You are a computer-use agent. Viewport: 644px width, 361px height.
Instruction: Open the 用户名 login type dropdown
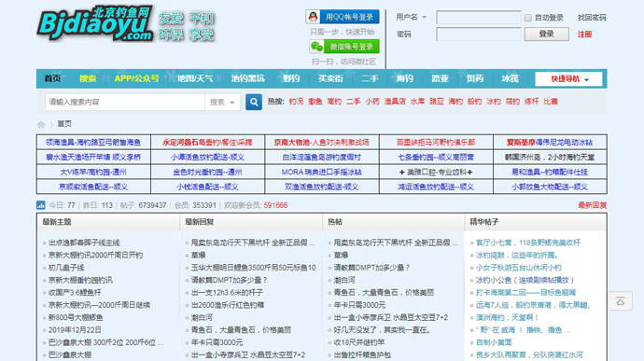pyautogui.click(x=425, y=17)
